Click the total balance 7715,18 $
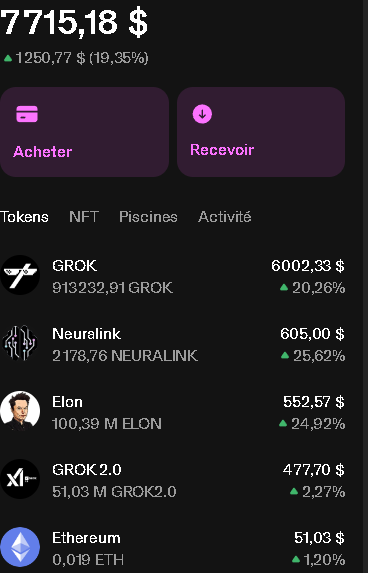The height and width of the screenshot is (573, 368). 74,23
